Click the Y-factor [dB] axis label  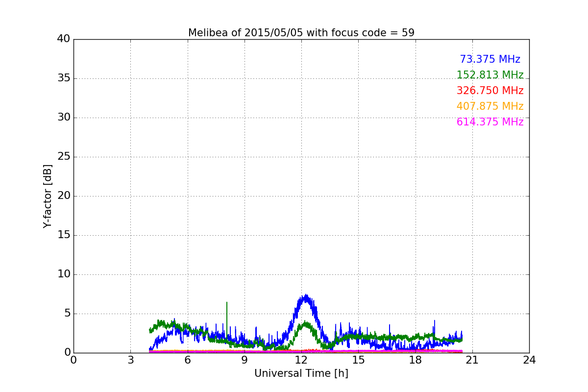tap(48, 196)
